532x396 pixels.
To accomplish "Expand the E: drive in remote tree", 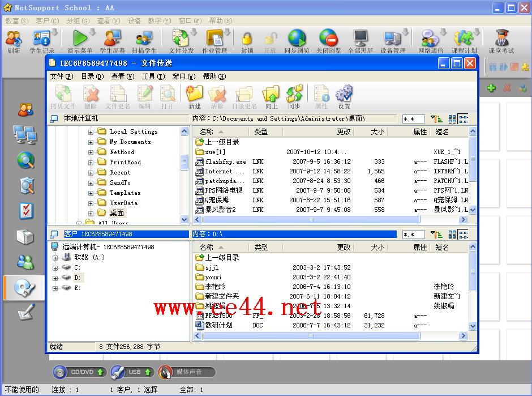I will (55, 288).
